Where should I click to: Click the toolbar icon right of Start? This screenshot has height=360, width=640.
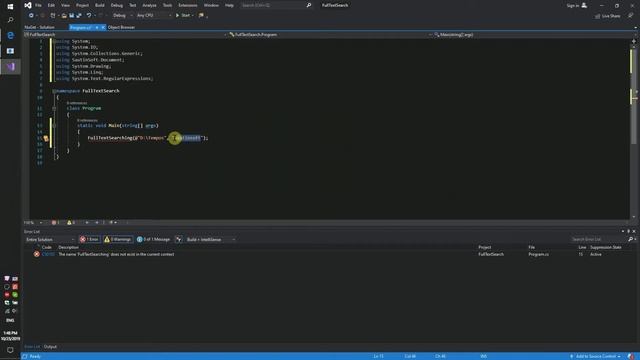pos(201,16)
